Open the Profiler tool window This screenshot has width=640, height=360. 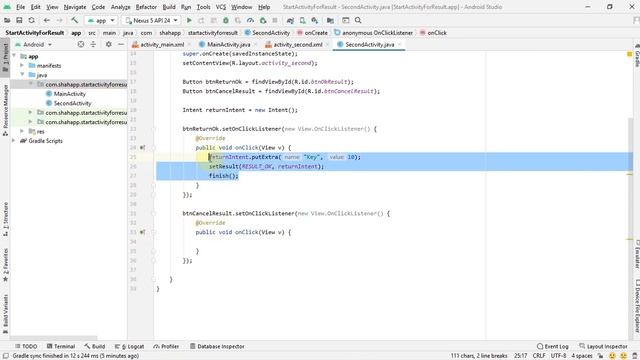166,346
